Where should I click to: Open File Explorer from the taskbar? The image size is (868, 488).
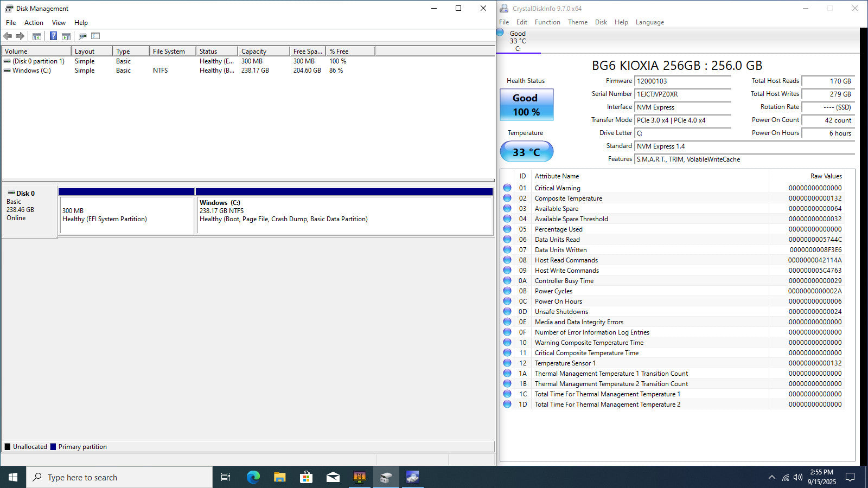point(279,477)
